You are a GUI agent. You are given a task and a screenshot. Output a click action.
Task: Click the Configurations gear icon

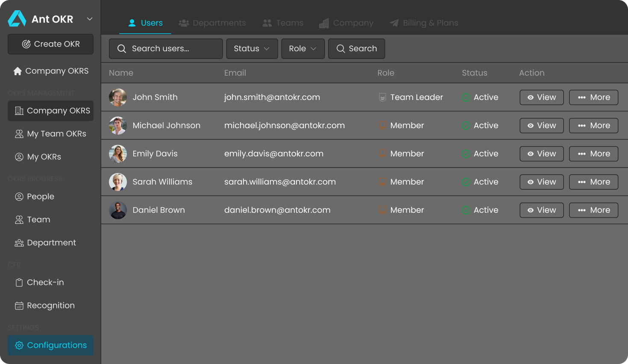pyautogui.click(x=19, y=345)
